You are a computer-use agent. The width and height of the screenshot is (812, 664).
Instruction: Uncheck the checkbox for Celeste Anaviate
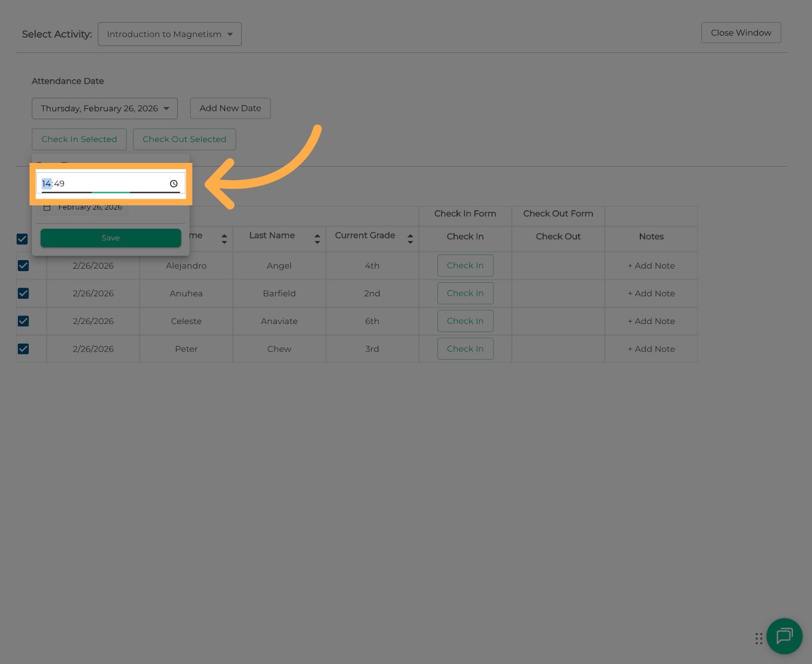coord(23,321)
